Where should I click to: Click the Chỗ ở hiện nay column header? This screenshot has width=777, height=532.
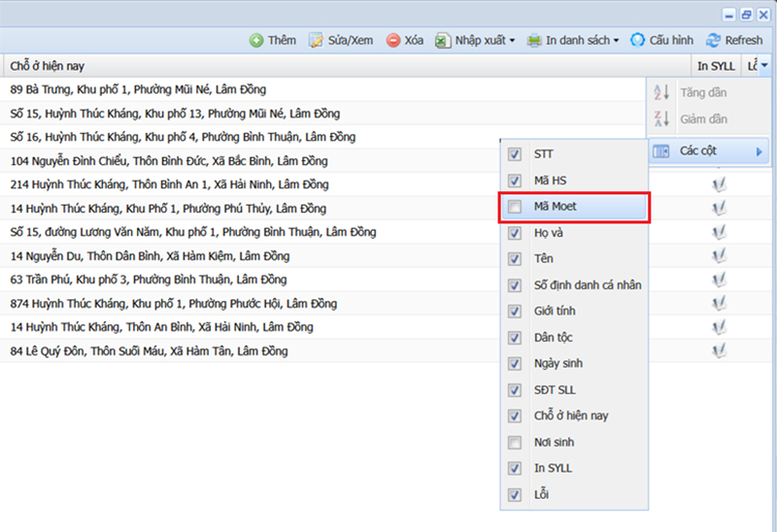click(346, 66)
